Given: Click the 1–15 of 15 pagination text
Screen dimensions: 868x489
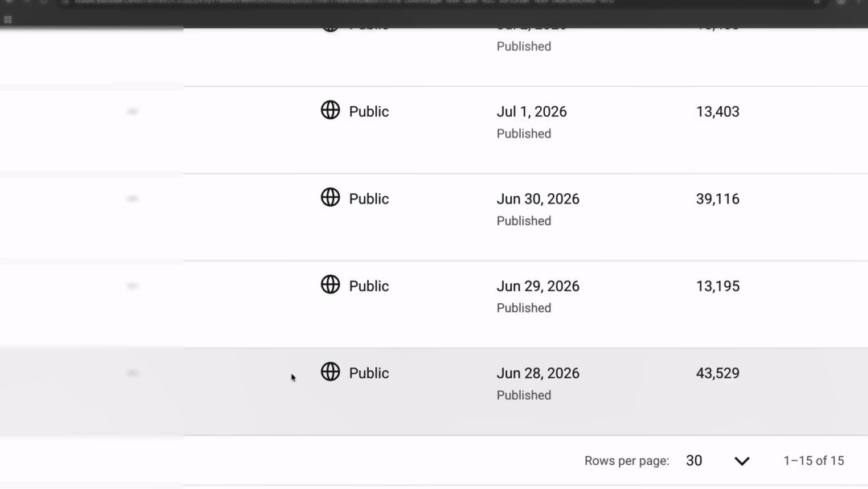Looking at the screenshot, I should coord(813,461).
